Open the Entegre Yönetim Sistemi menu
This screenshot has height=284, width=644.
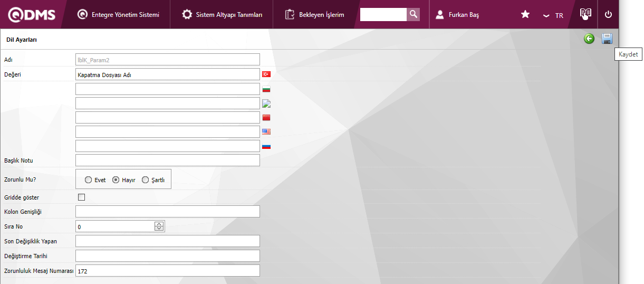click(118, 14)
